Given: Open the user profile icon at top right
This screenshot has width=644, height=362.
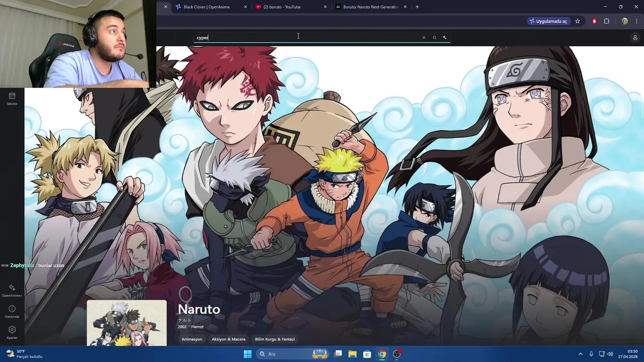Looking at the screenshot, I should coord(635,38).
